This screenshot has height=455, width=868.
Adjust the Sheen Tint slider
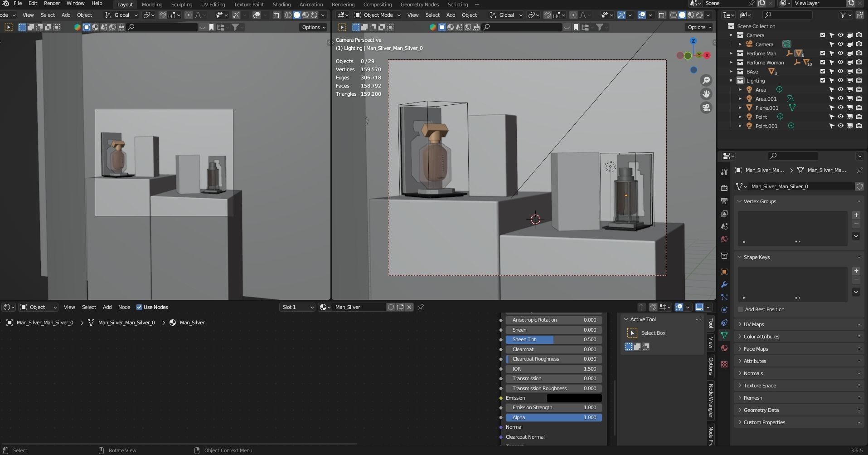(x=554, y=339)
